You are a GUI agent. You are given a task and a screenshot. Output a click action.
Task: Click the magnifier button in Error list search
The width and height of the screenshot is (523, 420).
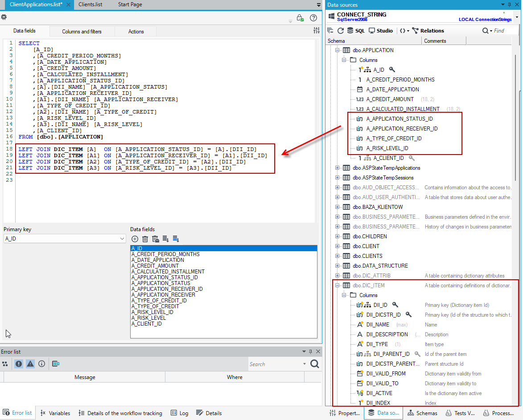click(x=314, y=364)
